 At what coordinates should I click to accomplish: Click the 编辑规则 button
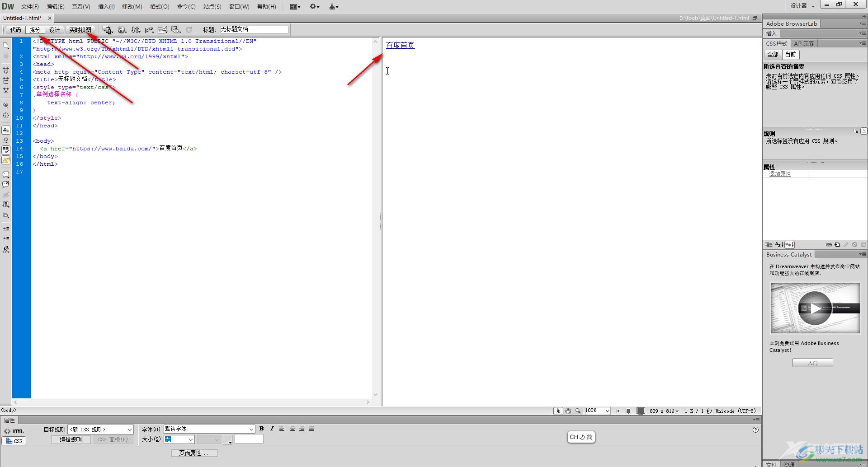(71, 440)
